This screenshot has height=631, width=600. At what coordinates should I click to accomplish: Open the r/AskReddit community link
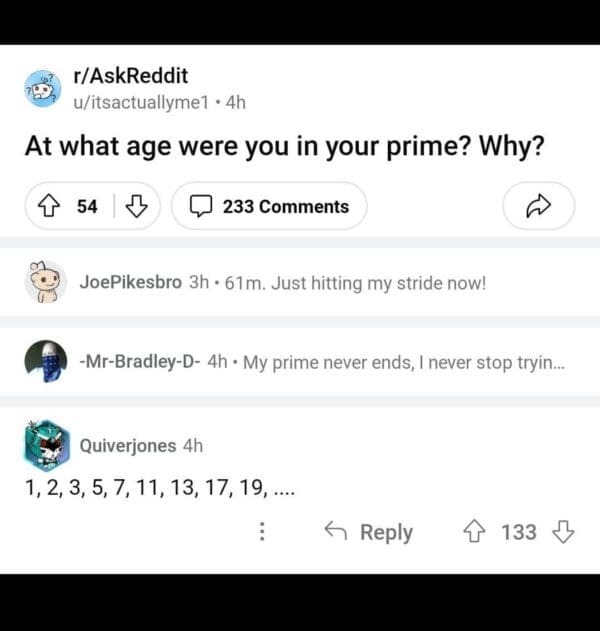131,77
